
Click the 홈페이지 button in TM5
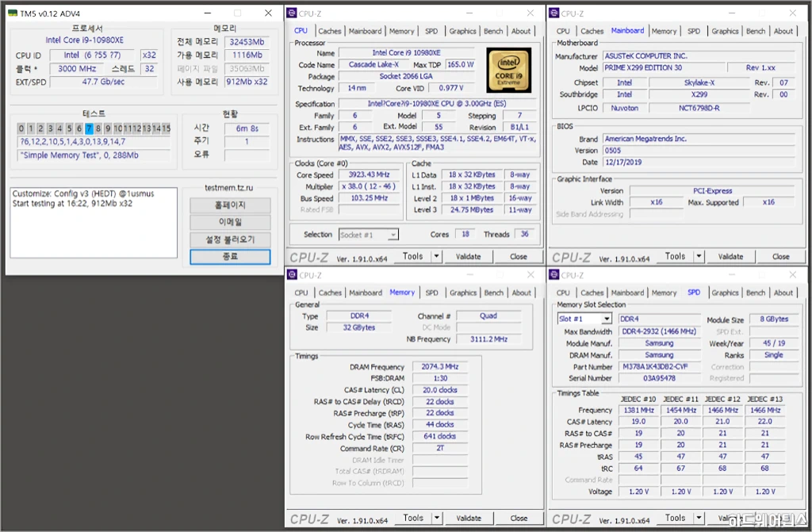coord(230,205)
